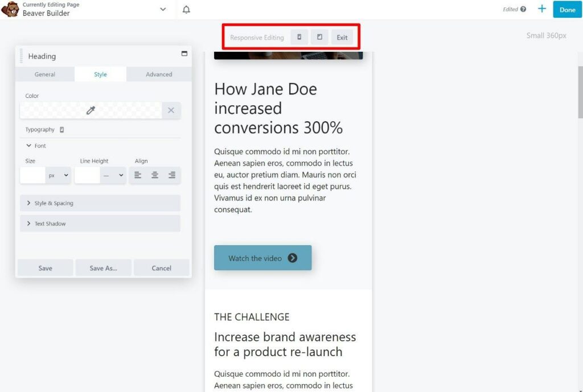This screenshot has width=583, height=392.
Task: Open the line height unit dropdown
Action: pyautogui.click(x=113, y=175)
